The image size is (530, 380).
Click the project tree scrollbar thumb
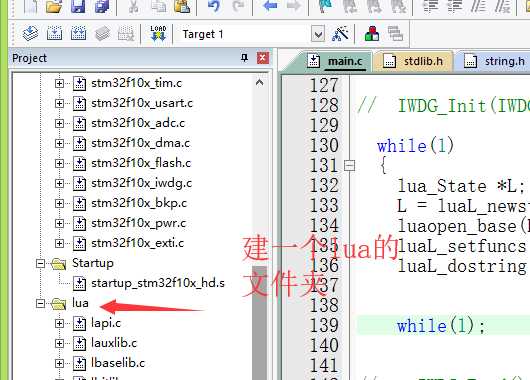pos(260,323)
